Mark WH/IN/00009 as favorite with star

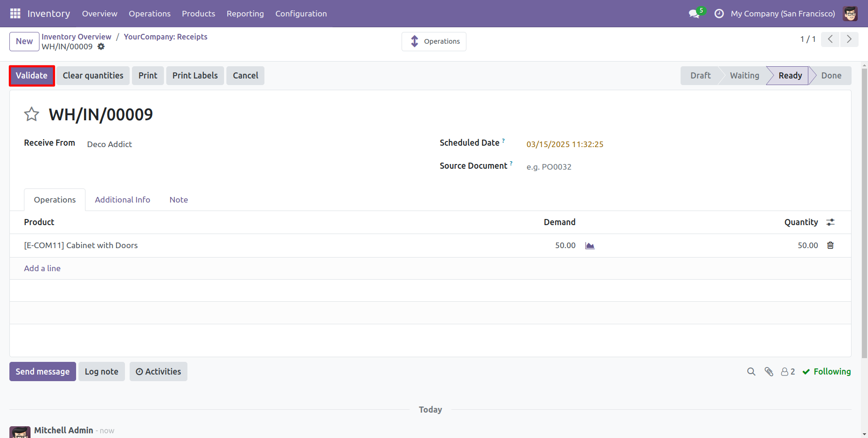point(31,114)
